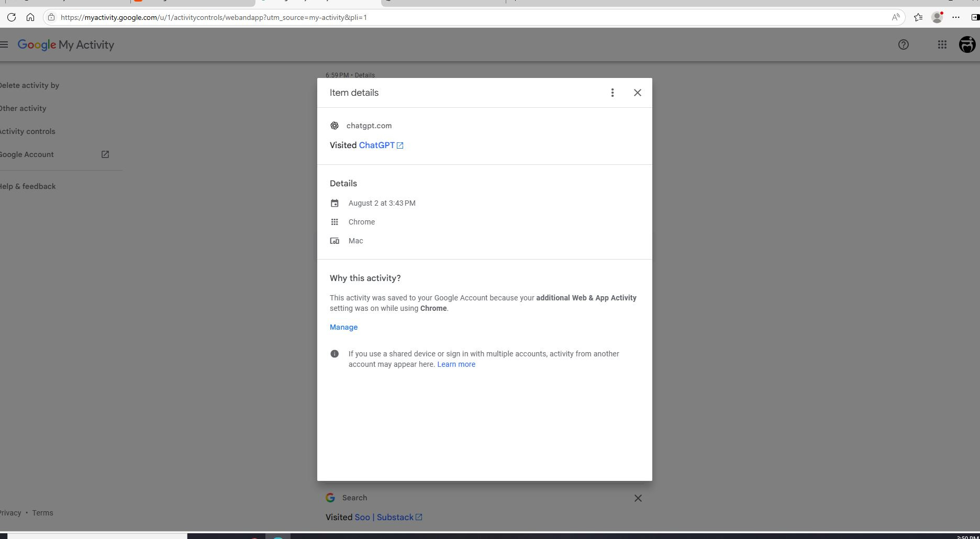This screenshot has height=539, width=980.
Task: Select Activity controls in sidebar
Action: (27, 131)
